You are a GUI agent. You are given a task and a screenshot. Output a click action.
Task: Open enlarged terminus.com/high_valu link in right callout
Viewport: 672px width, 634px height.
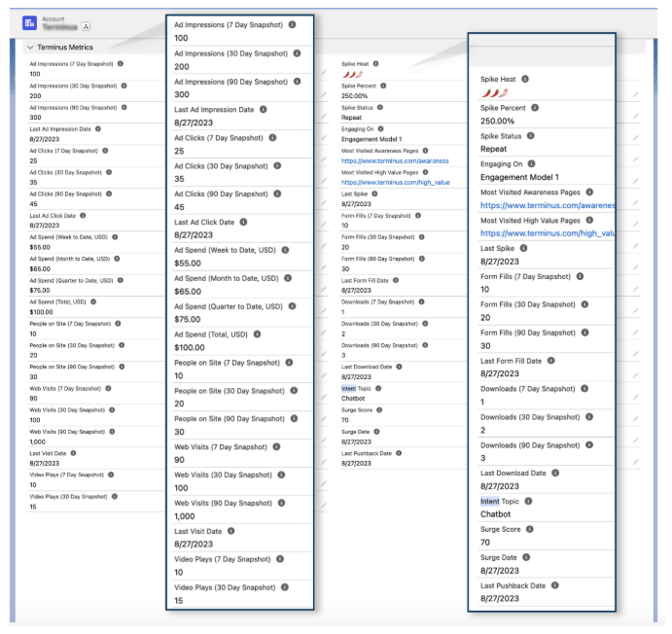(x=548, y=233)
